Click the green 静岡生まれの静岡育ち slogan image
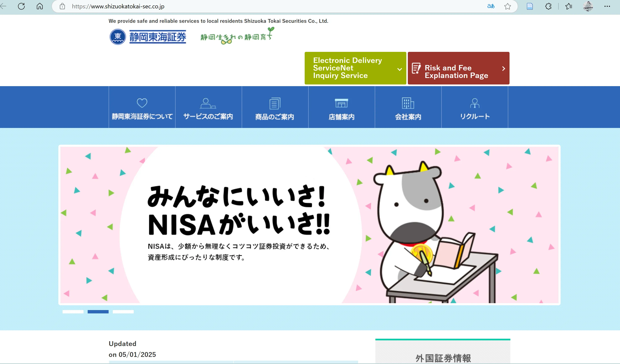 [237, 36]
